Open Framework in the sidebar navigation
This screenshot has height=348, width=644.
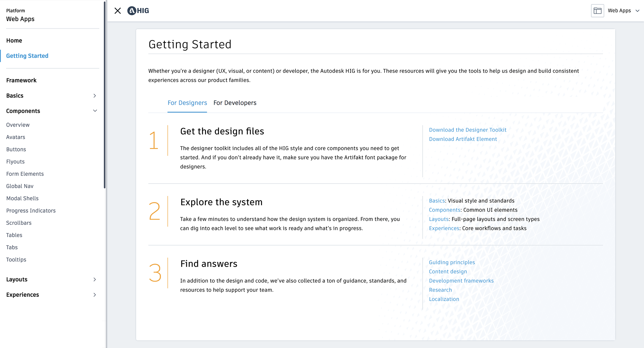tap(21, 80)
